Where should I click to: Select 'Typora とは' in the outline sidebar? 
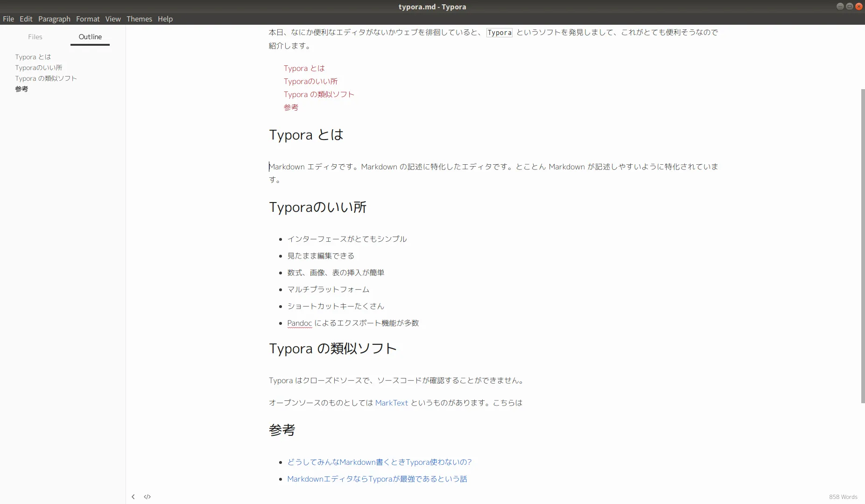(33, 57)
